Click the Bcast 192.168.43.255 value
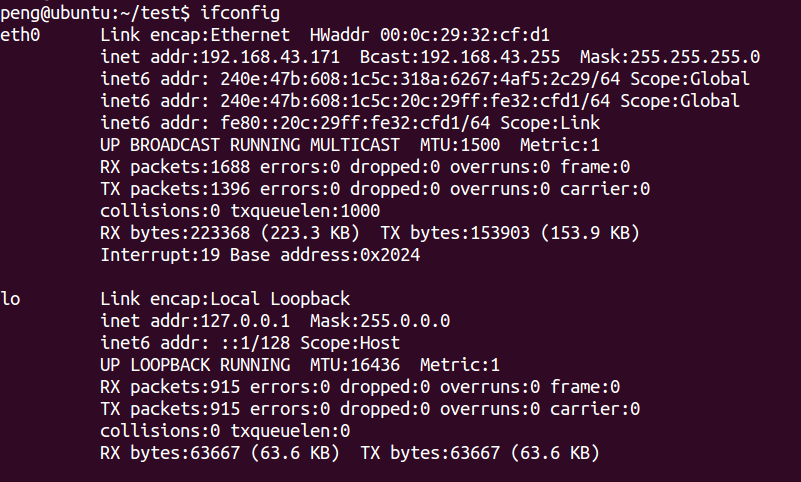The width and height of the screenshot is (801, 482). pyautogui.click(x=460, y=57)
